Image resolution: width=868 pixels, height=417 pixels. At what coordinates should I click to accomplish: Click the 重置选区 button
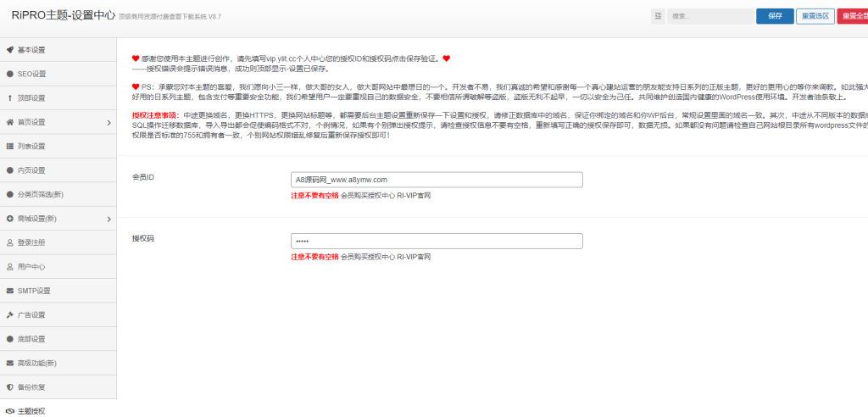pos(815,16)
